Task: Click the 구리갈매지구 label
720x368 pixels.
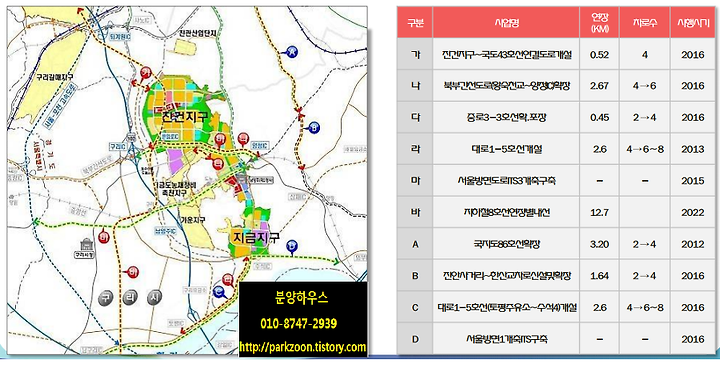Action: tap(54, 76)
